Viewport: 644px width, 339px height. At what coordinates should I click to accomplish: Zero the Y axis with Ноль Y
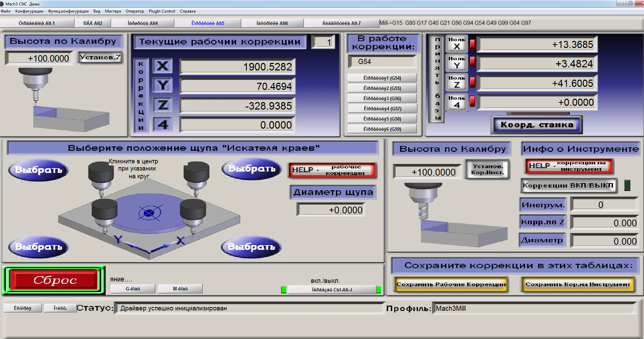point(457,63)
